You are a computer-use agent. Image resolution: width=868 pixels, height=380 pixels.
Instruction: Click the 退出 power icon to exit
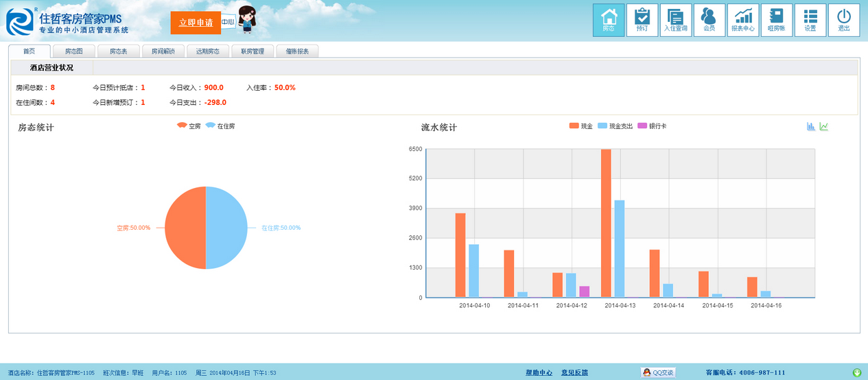click(844, 20)
